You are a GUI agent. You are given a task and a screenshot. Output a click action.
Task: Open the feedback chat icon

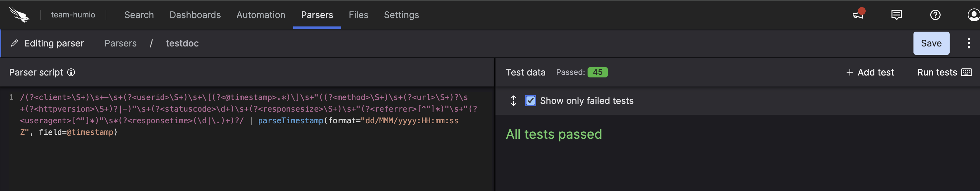click(896, 15)
